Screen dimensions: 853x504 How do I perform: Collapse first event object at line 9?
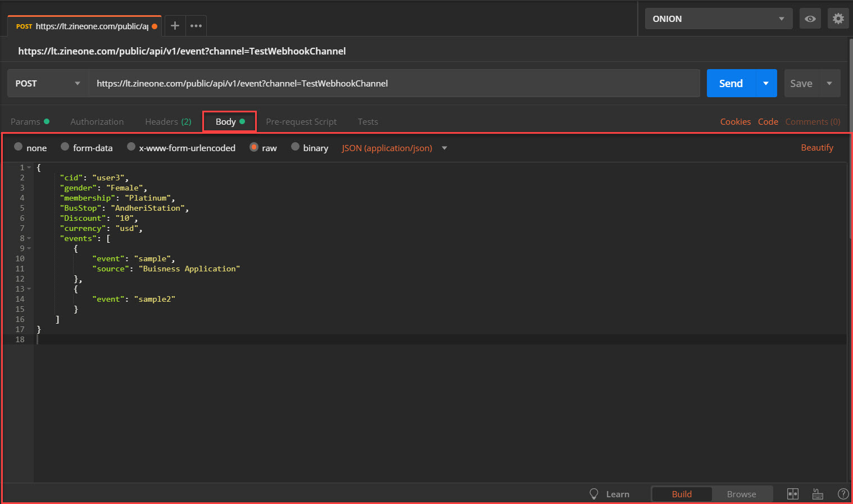[x=29, y=248]
